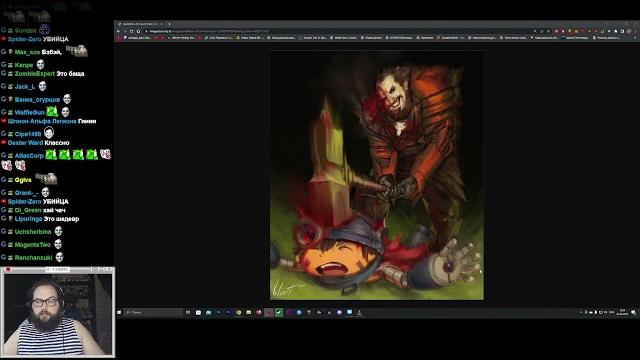Open Task View on the taskbar

[x=188, y=312]
